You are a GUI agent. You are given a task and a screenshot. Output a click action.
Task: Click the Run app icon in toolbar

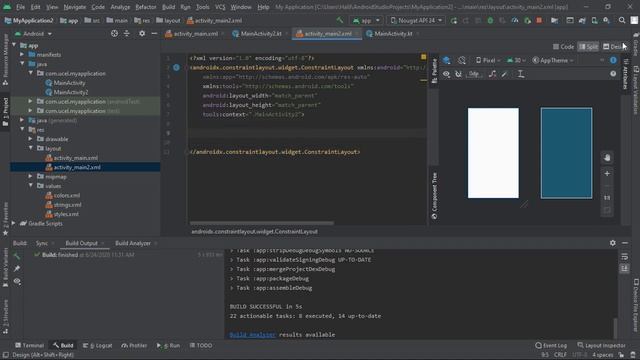(453, 20)
